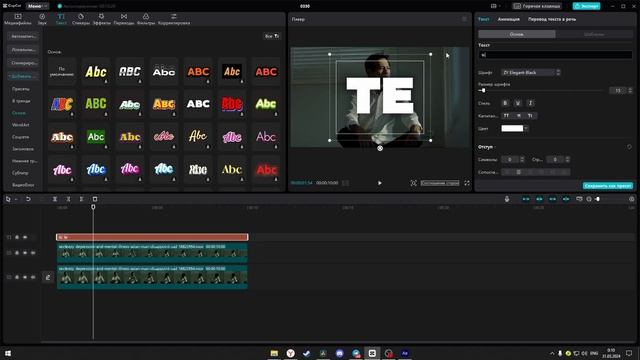
Task: Select the Text tab in top toolbar
Action: [x=61, y=19]
